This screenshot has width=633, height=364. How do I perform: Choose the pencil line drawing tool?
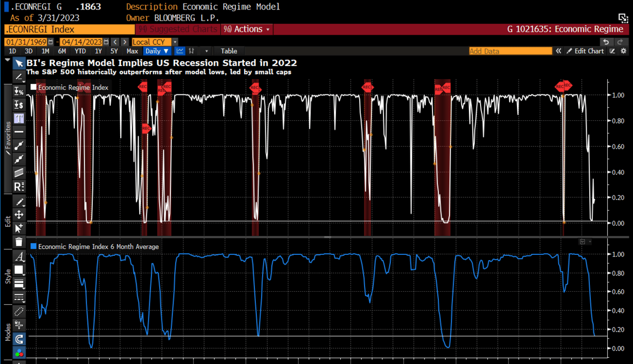point(19,77)
